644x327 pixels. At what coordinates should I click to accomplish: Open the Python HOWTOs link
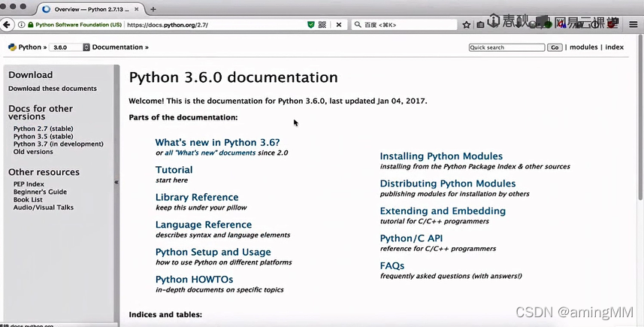[x=195, y=280]
